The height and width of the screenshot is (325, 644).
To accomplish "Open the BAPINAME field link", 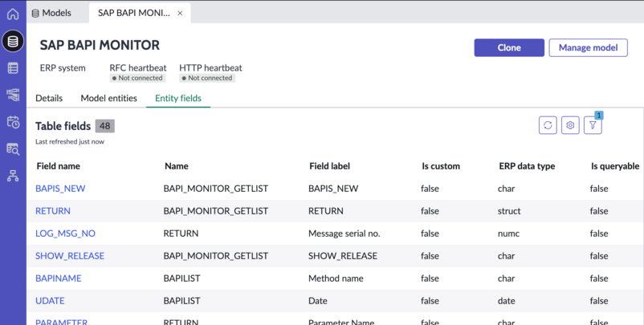I will click(59, 278).
